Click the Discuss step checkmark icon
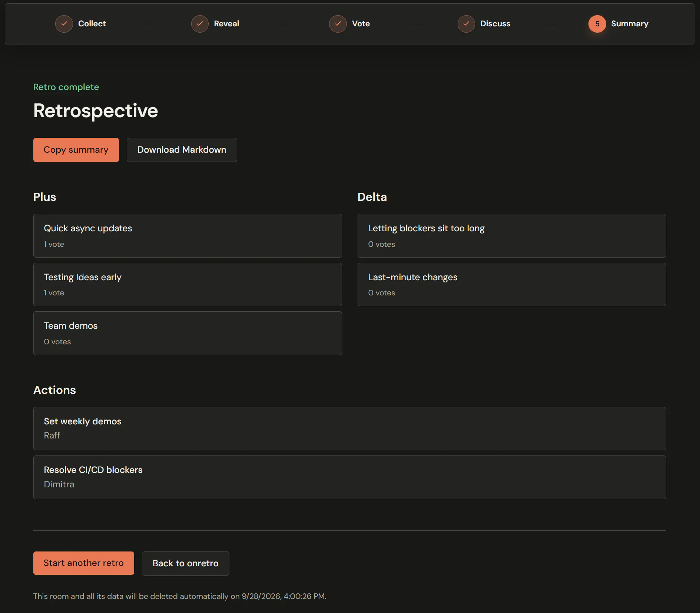The image size is (700, 613). [x=466, y=24]
